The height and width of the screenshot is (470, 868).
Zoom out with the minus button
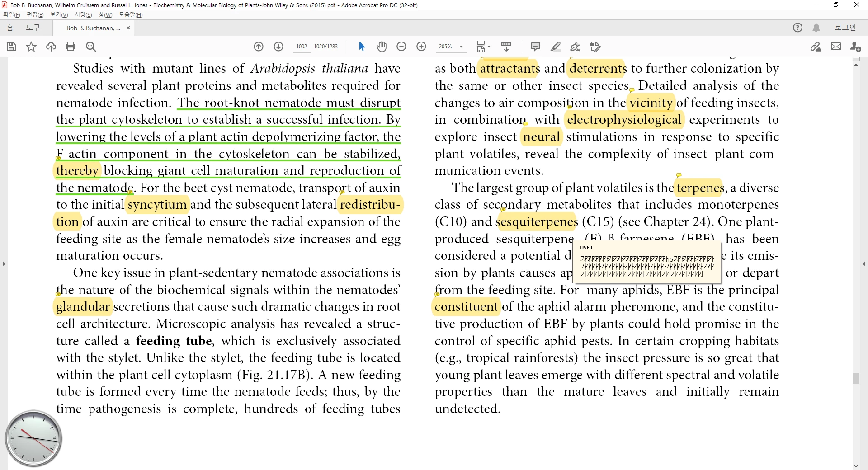(401, 47)
